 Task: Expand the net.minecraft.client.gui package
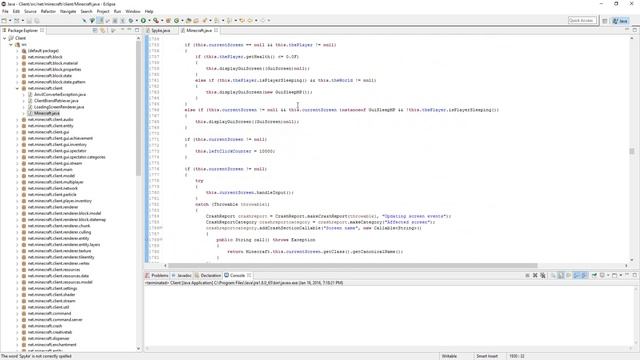pyautogui.click(x=17, y=132)
